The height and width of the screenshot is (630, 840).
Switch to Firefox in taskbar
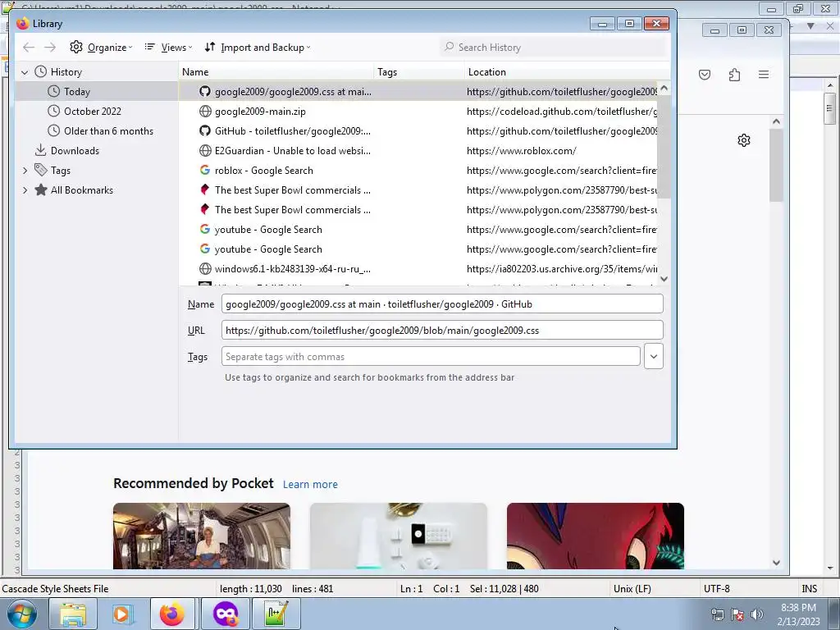point(173,614)
